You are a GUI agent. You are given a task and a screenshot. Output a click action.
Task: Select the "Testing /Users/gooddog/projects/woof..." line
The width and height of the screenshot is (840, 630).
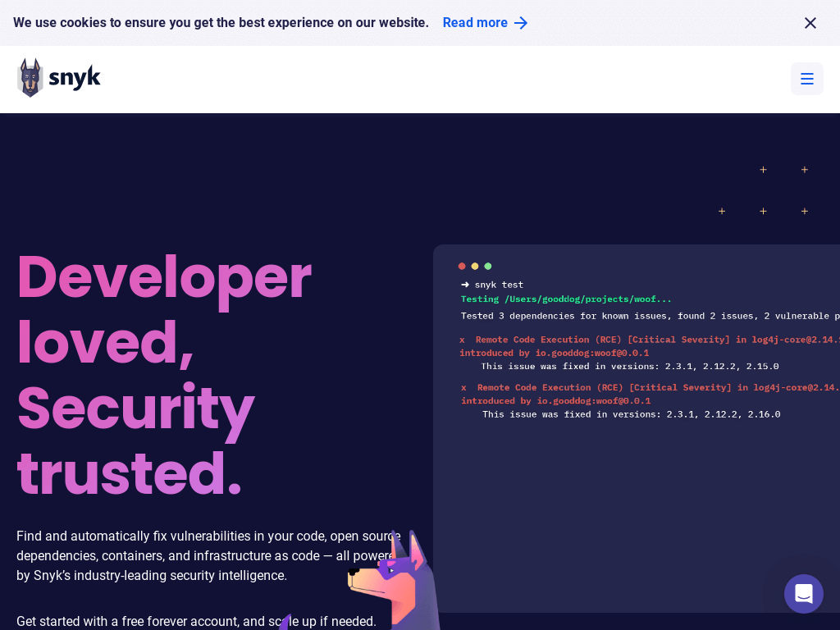pos(566,299)
